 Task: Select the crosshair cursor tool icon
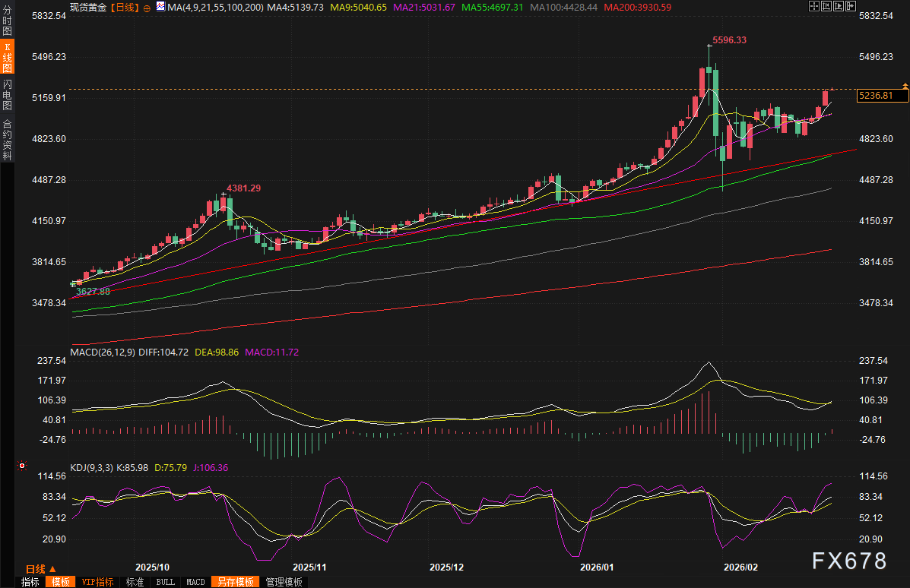click(x=813, y=6)
